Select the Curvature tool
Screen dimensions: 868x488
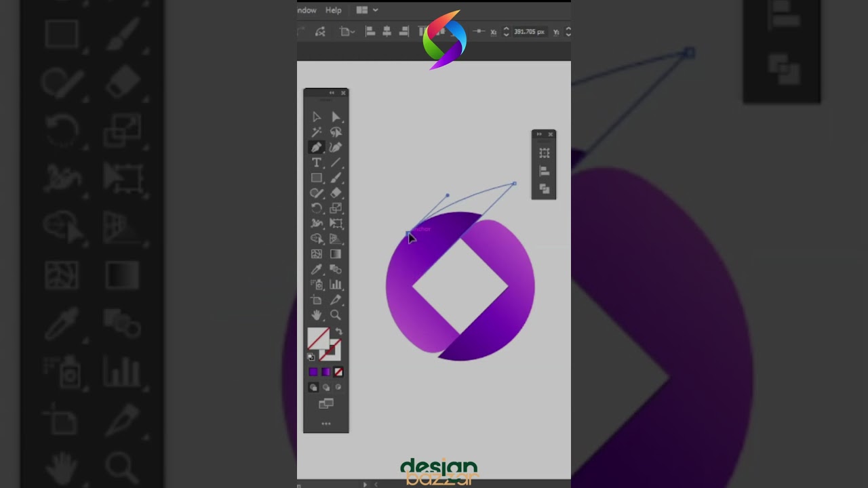(336, 147)
